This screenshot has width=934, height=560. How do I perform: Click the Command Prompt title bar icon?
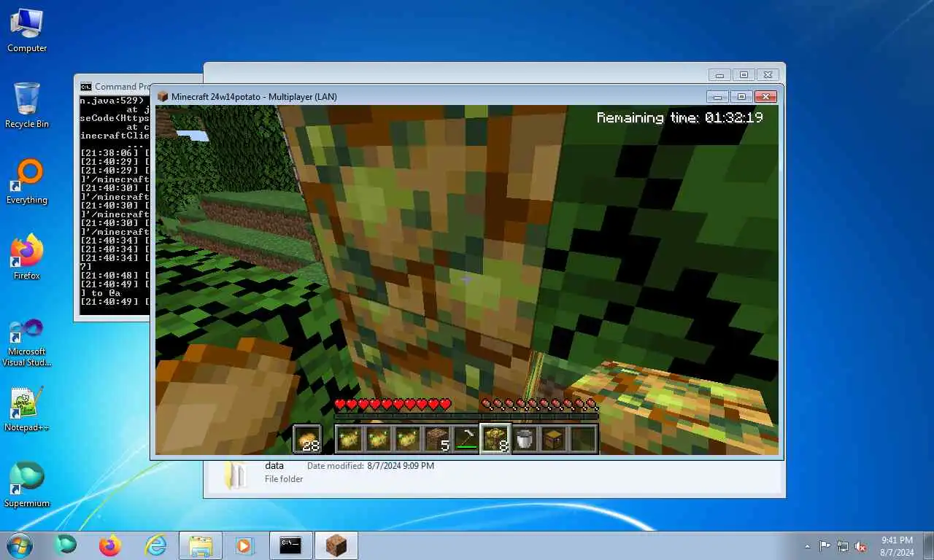coord(86,86)
